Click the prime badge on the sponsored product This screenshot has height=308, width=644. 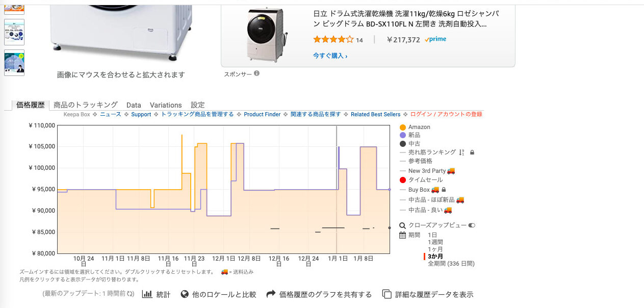[435, 40]
